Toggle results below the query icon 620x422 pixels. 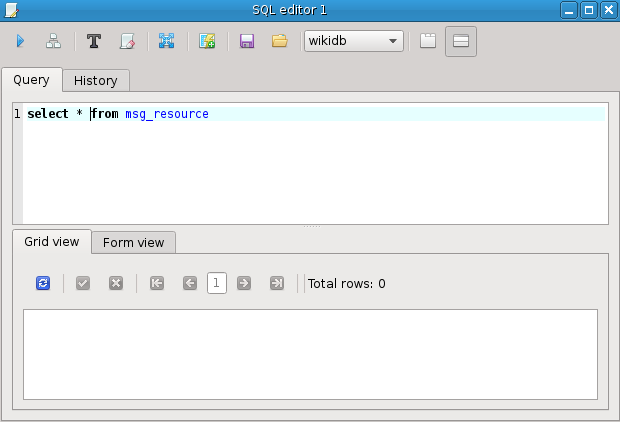(x=461, y=41)
